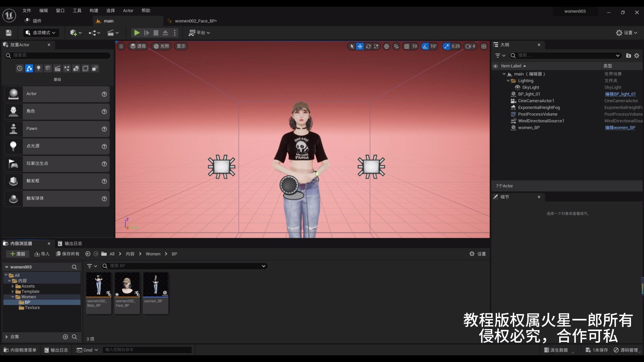Select the visual effects category icon

(x=67, y=68)
